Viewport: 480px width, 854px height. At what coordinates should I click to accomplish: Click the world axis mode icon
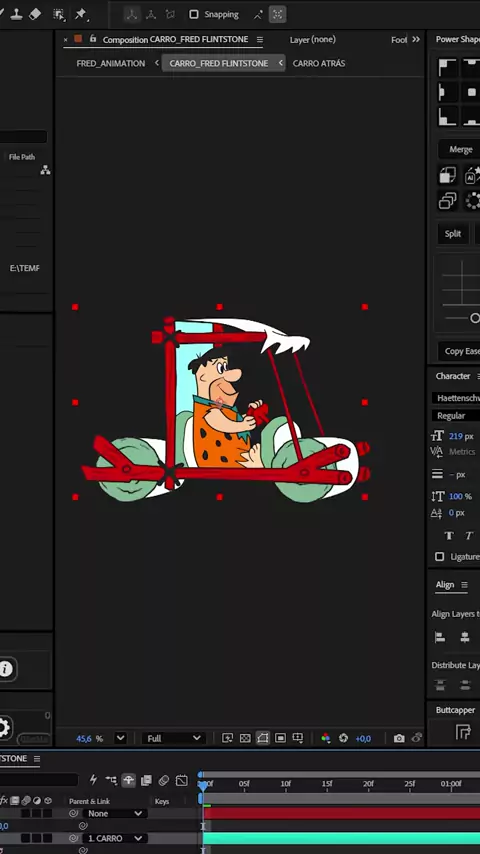click(151, 15)
